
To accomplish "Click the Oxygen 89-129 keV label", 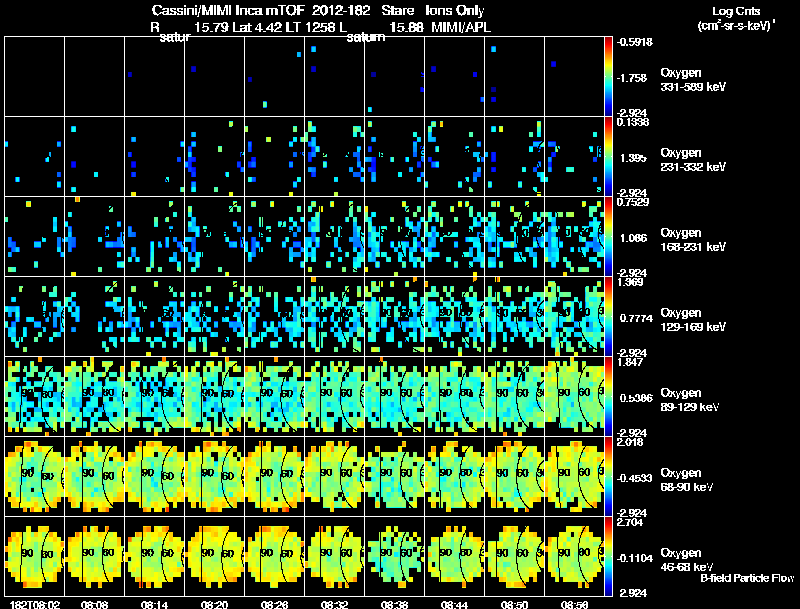I will point(689,400).
